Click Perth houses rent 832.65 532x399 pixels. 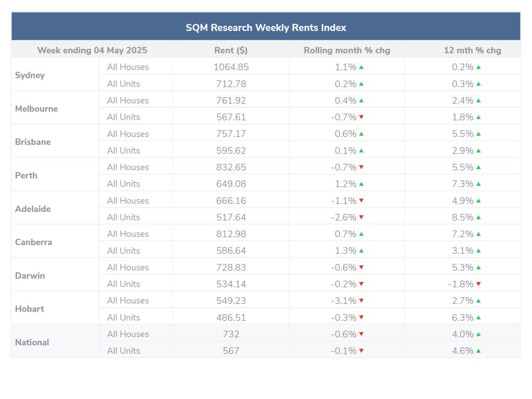[231, 167]
